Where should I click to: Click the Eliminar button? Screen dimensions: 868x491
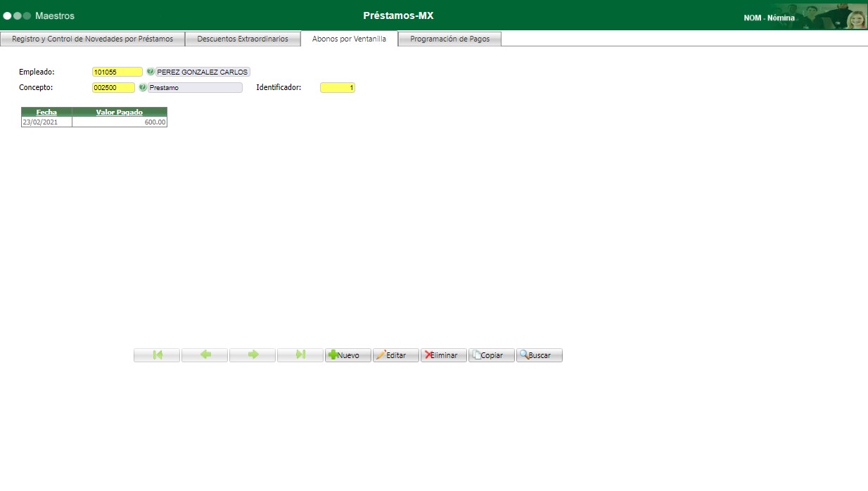pyautogui.click(x=444, y=355)
